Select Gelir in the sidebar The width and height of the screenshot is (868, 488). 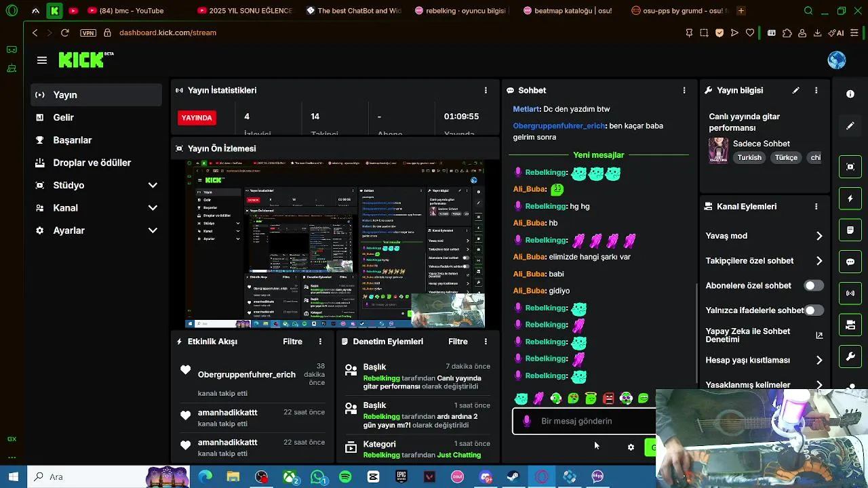(x=96, y=117)
